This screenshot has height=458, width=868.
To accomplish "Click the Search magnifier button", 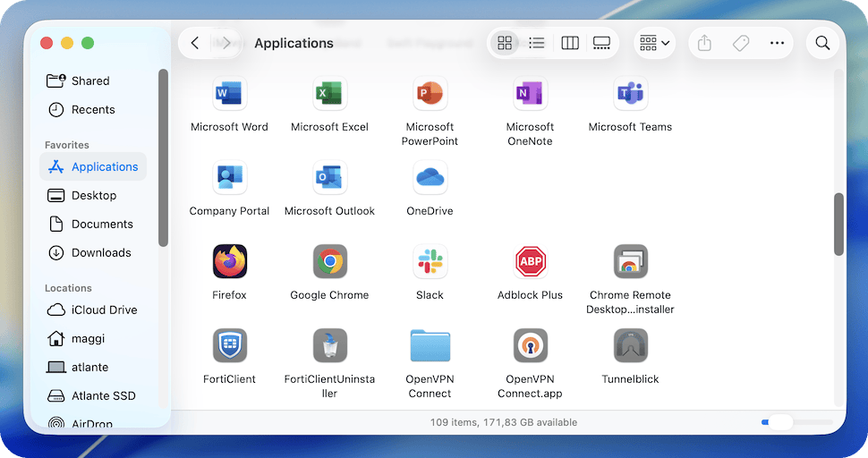I will pyautogui.click(x=822, y=43).
